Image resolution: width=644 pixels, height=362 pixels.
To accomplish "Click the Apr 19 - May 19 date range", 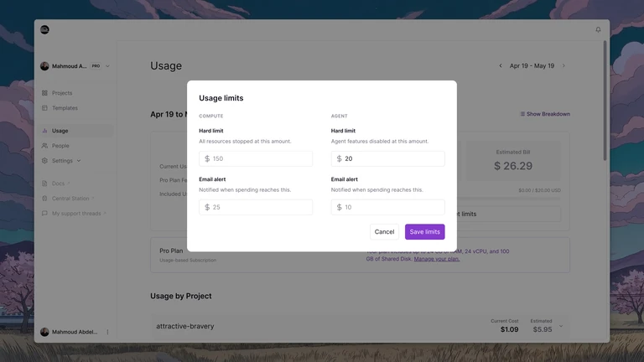I will tap(532, 65).
